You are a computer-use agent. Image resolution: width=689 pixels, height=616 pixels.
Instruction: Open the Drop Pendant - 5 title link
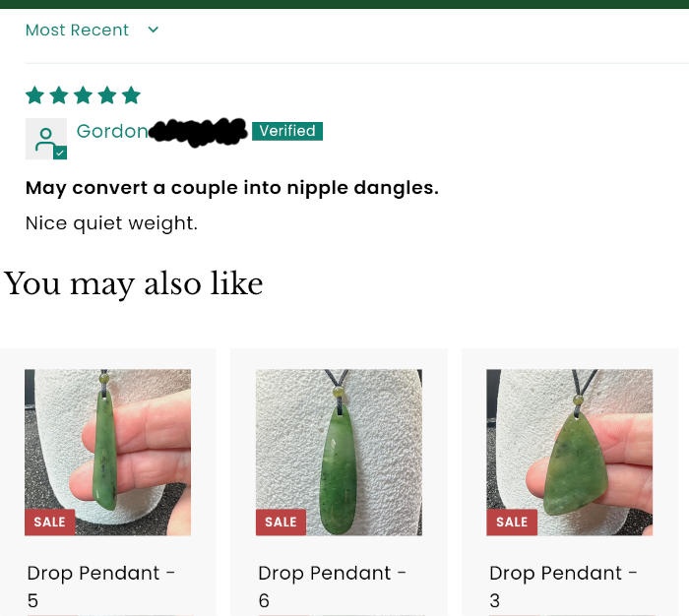click(101, 586)
